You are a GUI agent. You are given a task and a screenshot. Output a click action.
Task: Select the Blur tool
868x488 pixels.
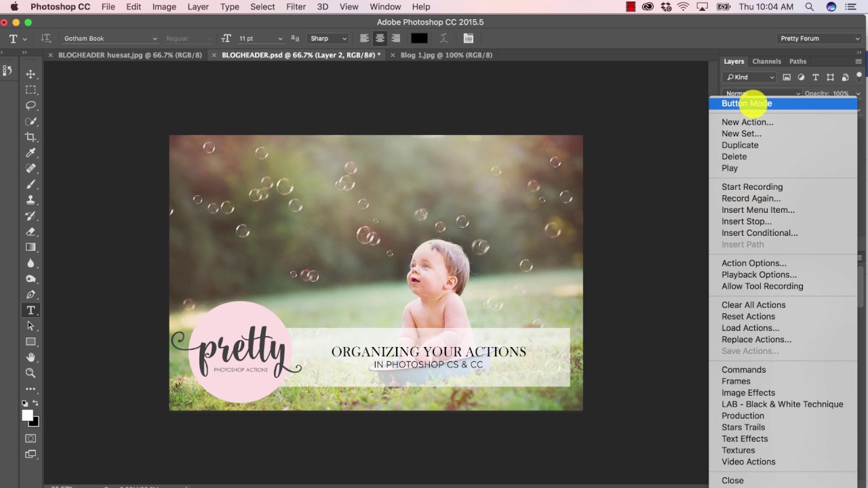click(x=31, y=263)
